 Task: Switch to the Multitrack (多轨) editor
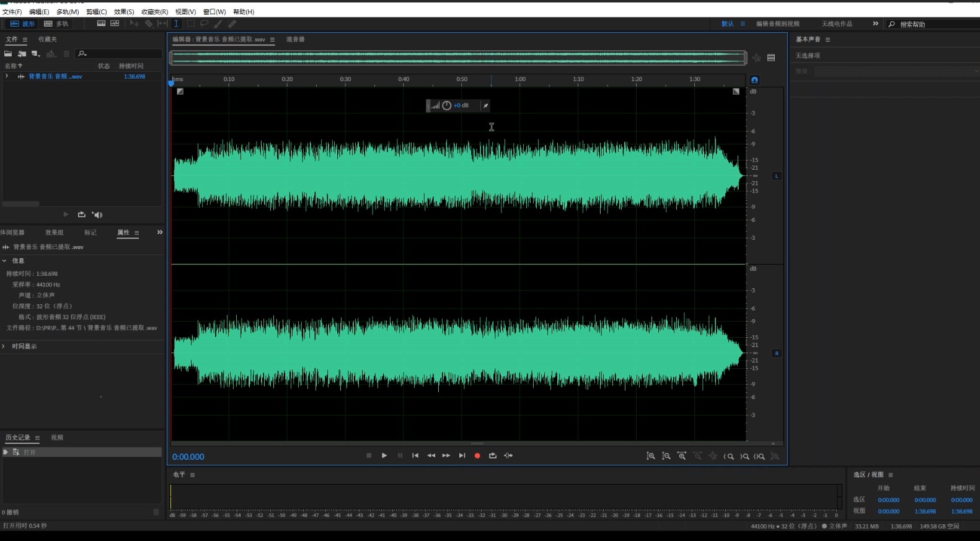[56, 24]
